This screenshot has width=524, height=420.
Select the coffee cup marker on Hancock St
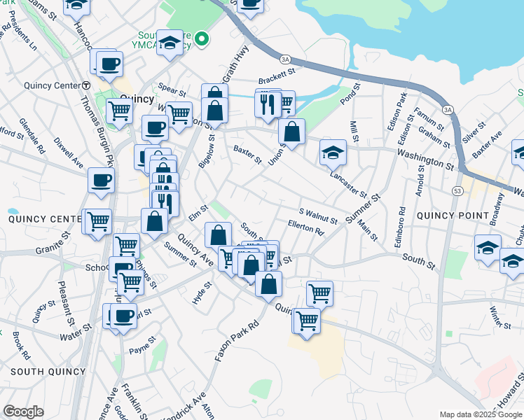109,64
